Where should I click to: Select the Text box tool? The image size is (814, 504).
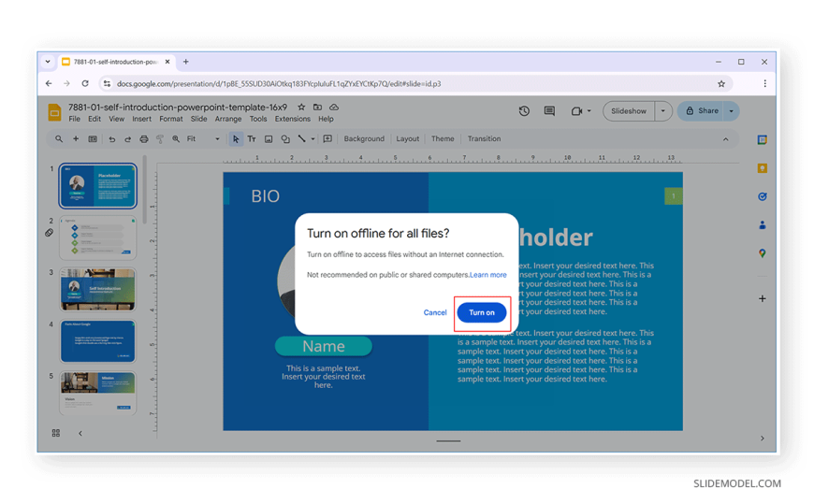[252, 139]
